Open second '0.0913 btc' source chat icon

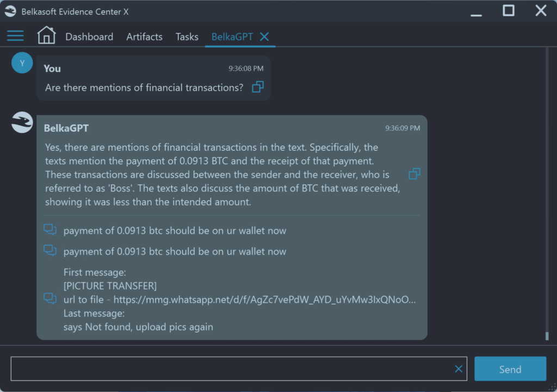[50, 251]
